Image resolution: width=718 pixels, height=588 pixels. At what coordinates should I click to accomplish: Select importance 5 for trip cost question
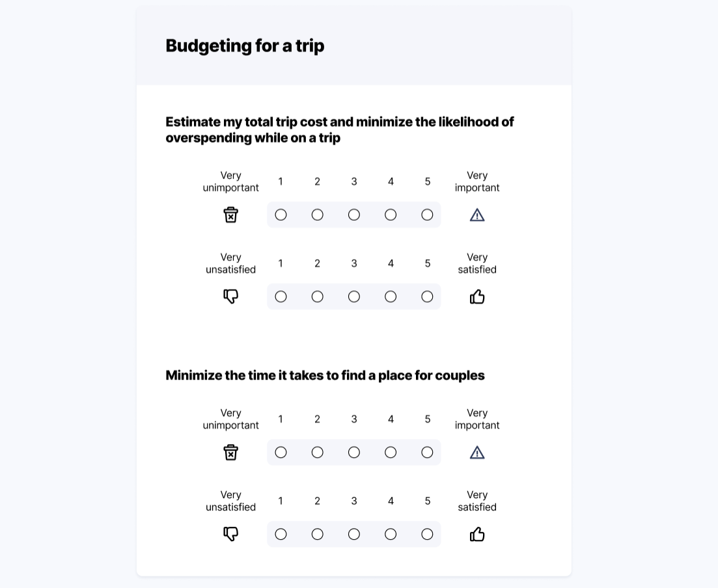click(427, 215)
